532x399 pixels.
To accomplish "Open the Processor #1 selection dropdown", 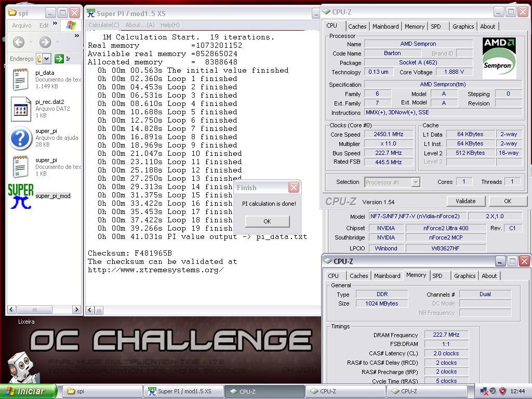I will pos(416,182).
